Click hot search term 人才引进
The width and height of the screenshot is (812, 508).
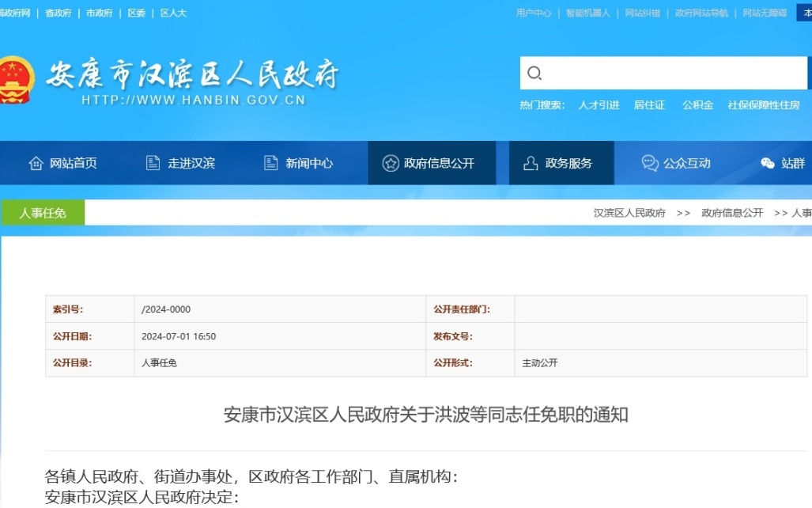[x=599, y=105]
